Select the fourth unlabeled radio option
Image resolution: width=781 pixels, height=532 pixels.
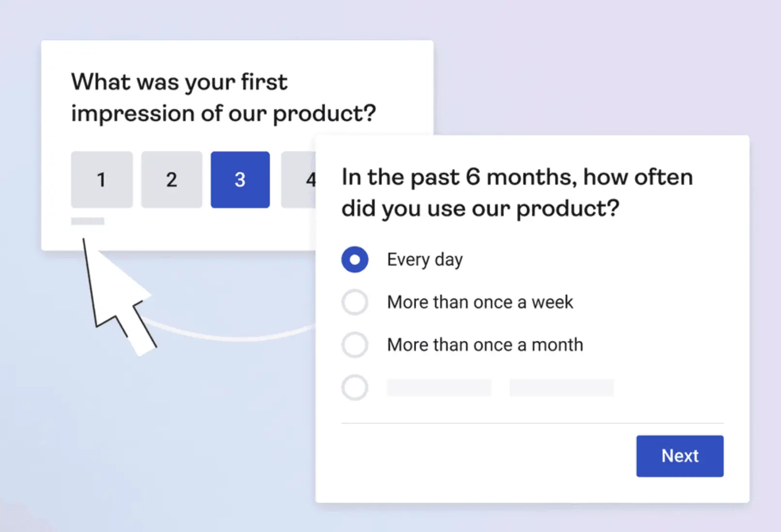click(x=355, y=387)
